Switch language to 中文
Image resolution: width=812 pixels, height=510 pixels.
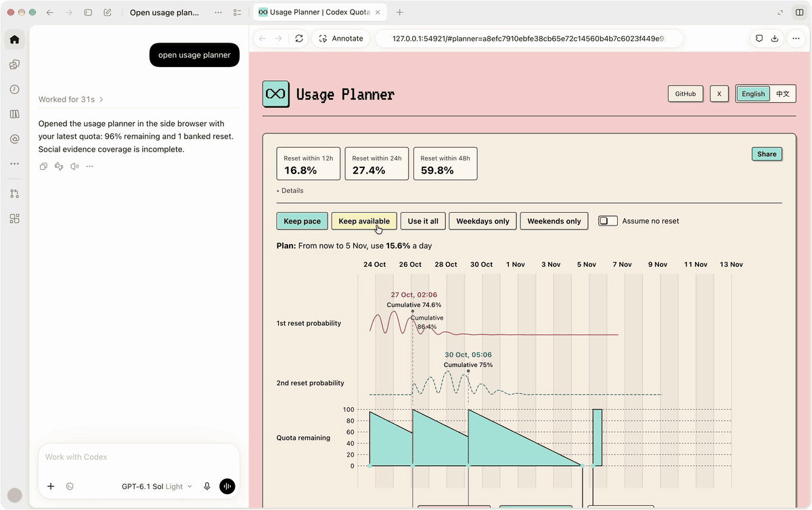[782, 94]
